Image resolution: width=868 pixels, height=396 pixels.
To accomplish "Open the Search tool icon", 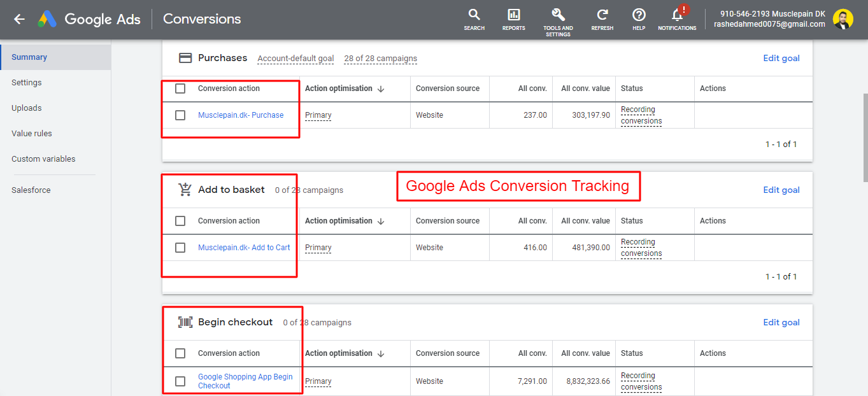I will [474, 15].
